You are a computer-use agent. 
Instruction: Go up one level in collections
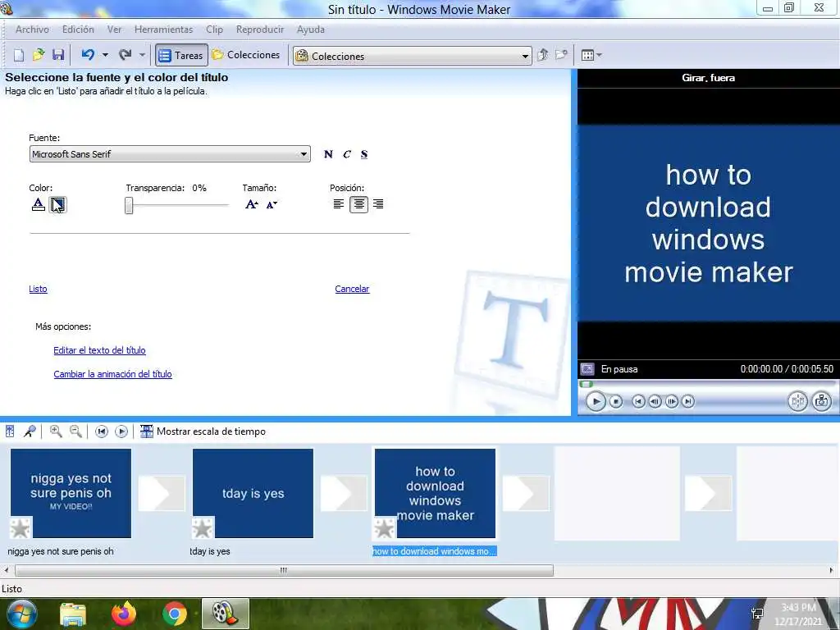tap(543, 55)
